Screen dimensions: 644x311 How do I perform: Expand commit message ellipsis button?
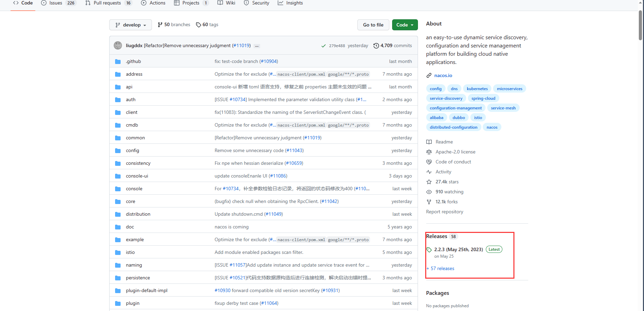point(257,46)
